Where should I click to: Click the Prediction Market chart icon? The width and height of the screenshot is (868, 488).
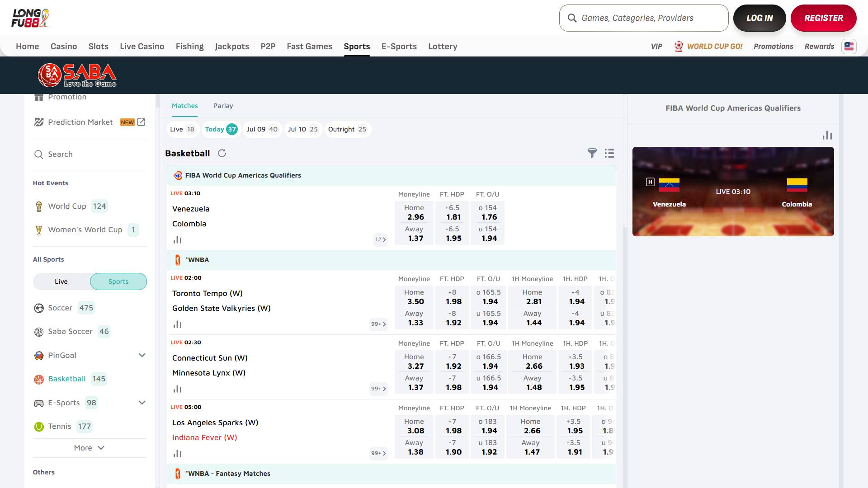click(39, 122)
